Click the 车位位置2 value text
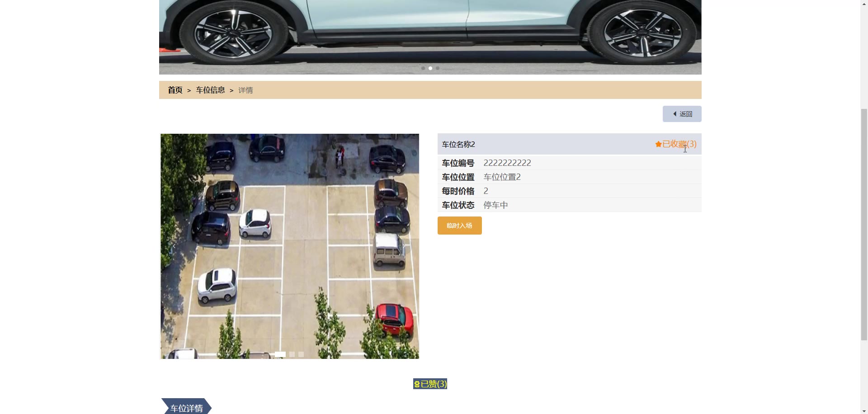 (x=502, y=177)
